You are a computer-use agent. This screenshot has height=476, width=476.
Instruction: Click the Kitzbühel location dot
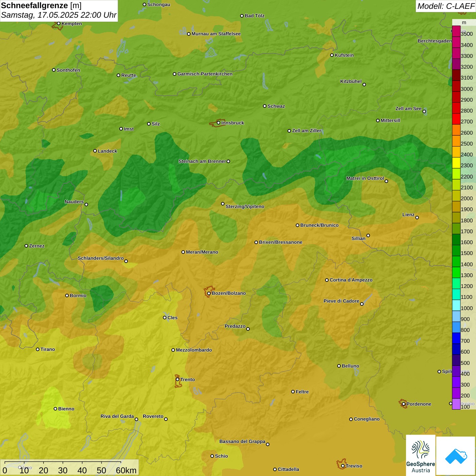coord(364,85)
